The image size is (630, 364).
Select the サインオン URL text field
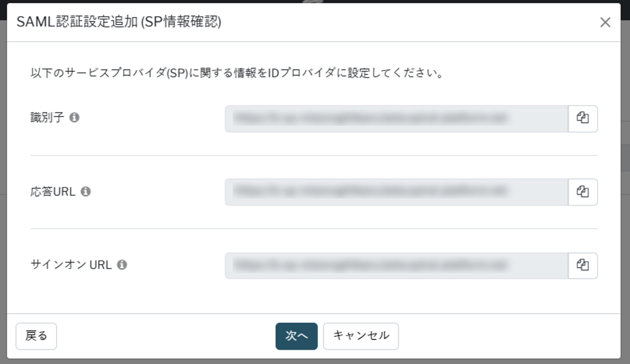click(x=396, y=265)
